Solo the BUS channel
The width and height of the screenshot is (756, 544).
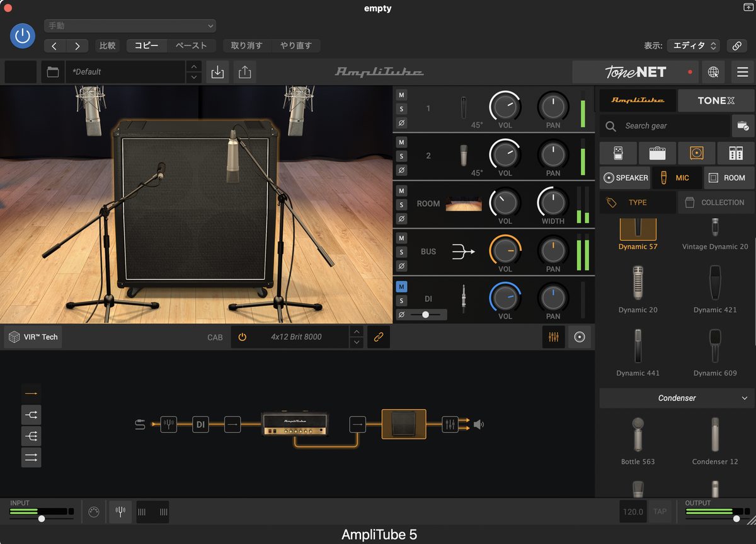401,252
